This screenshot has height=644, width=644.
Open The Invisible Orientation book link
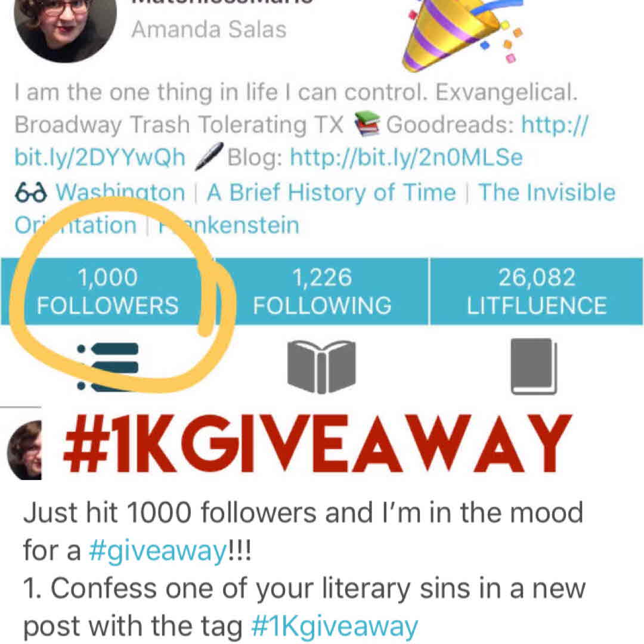[x=315, y=209]
